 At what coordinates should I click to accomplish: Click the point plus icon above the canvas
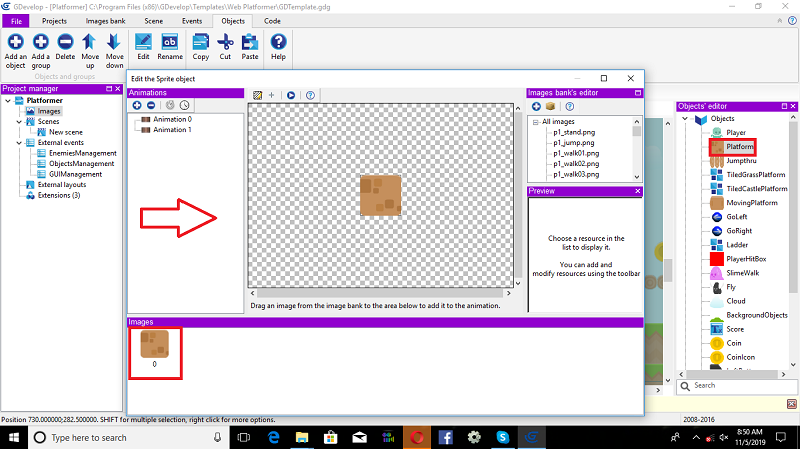271,95
